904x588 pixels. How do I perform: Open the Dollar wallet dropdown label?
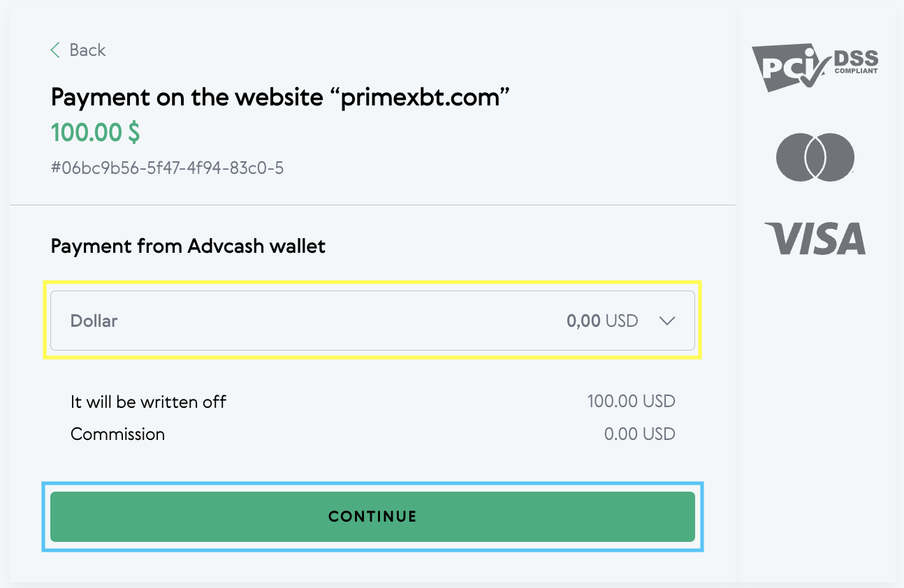[x=94, y=321]
